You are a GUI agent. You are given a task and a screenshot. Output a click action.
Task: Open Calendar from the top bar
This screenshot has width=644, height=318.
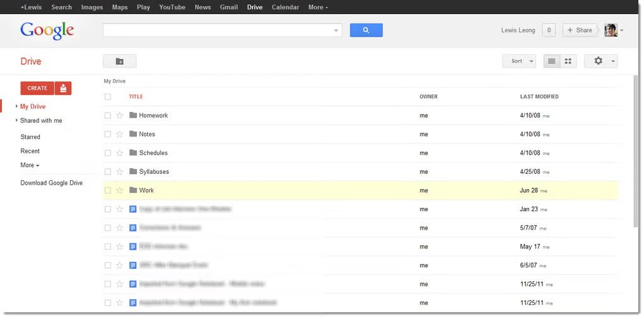click(x=285, y=7)
